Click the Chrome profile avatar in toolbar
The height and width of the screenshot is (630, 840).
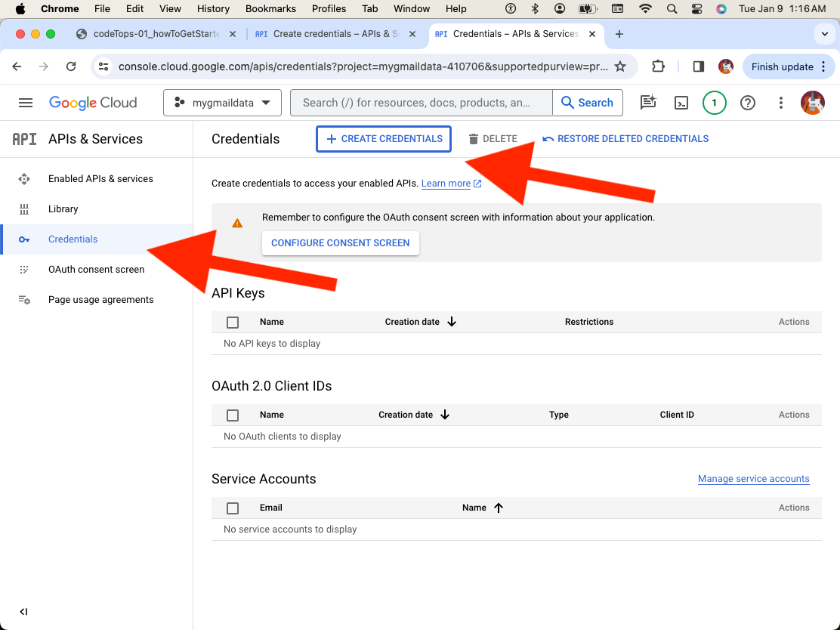point(726,66)
